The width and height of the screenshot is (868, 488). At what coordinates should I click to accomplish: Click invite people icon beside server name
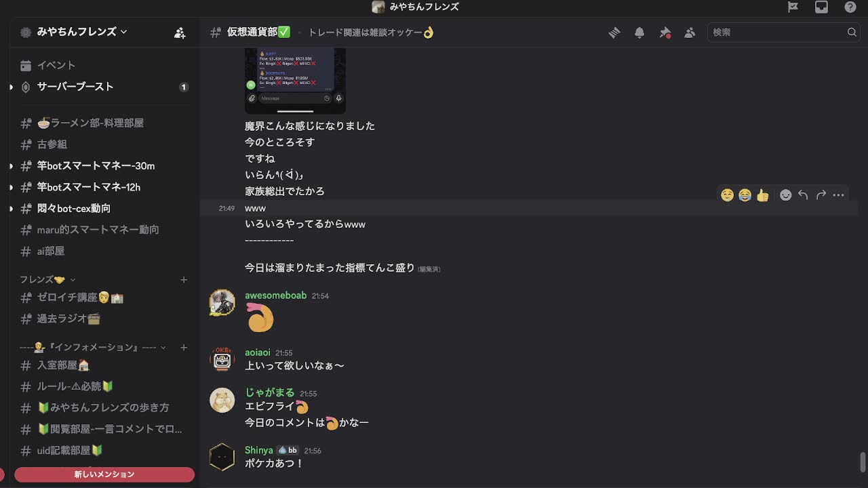(x=180, y=33)
